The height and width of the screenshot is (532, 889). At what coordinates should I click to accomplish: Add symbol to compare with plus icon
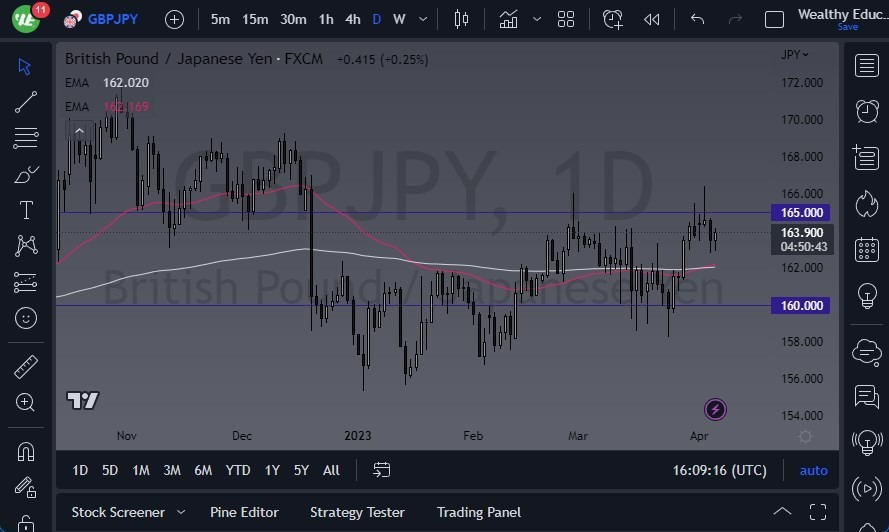[174, 20]
